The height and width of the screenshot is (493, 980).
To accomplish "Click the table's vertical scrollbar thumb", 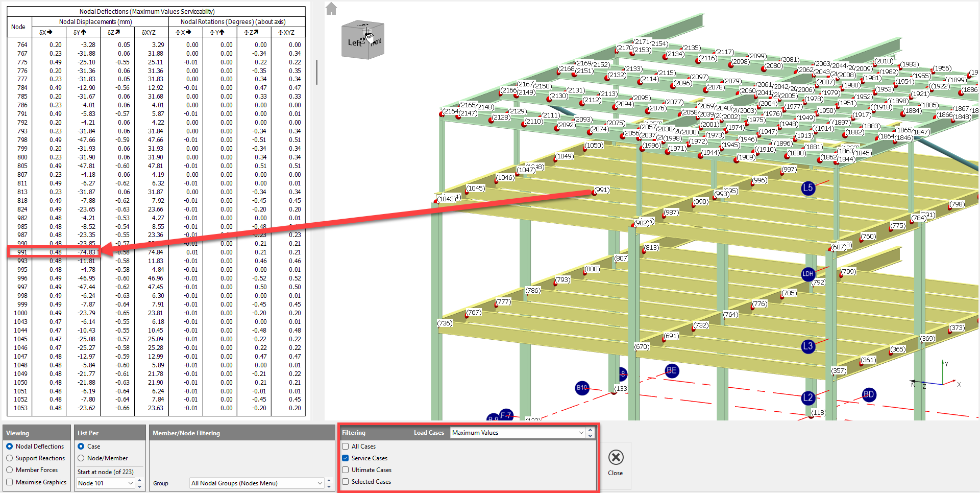I will (x=316, y=72).
